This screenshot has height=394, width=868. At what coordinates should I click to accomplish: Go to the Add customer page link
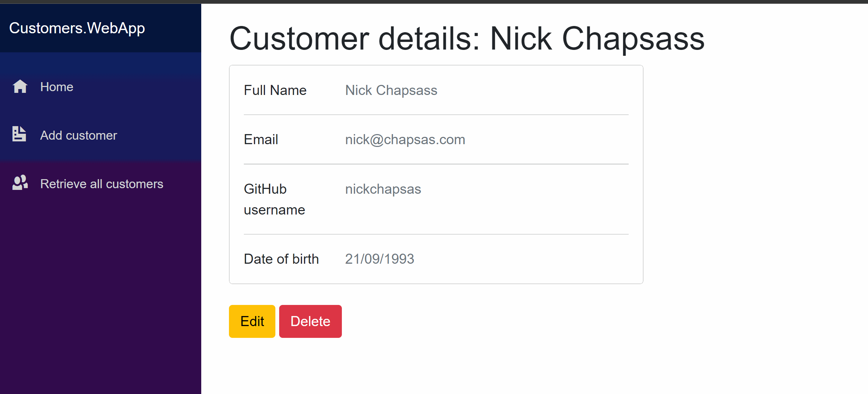(x=79, y=135)
